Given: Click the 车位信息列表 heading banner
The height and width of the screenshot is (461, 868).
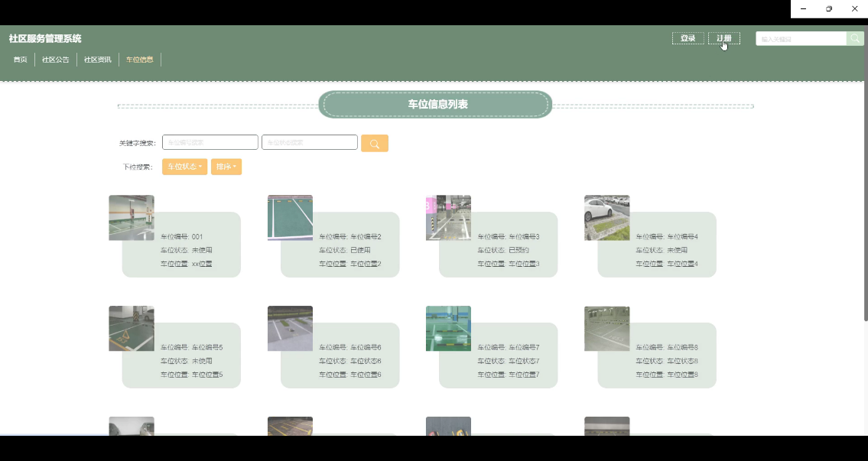Looking at the screenshot, I should coord(435,104).
